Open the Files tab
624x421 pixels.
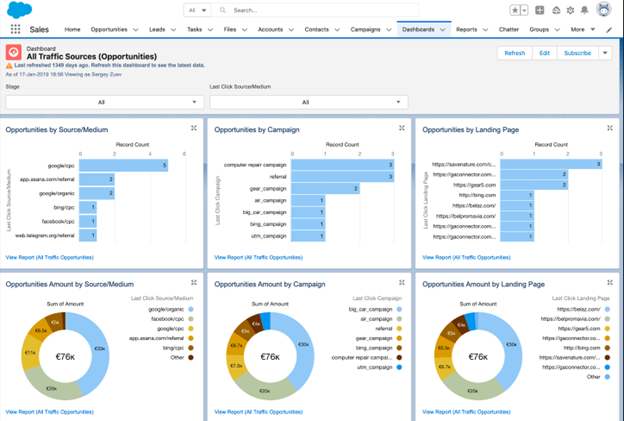[x=230, y=29]
